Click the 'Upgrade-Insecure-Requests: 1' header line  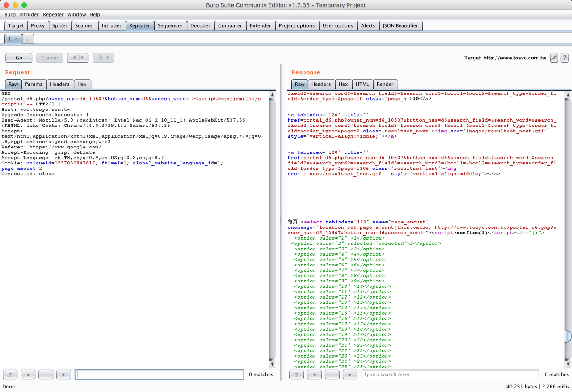(x=45, y=115)
